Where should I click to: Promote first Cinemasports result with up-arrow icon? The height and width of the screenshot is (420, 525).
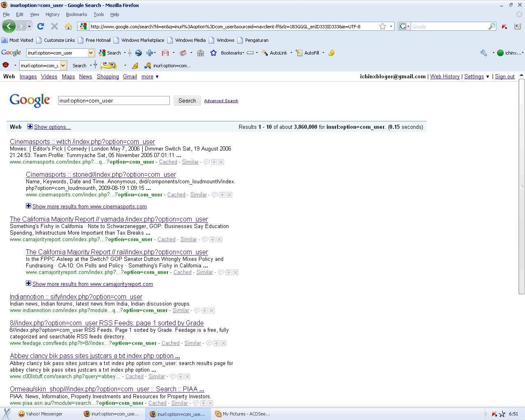(214, 162)
